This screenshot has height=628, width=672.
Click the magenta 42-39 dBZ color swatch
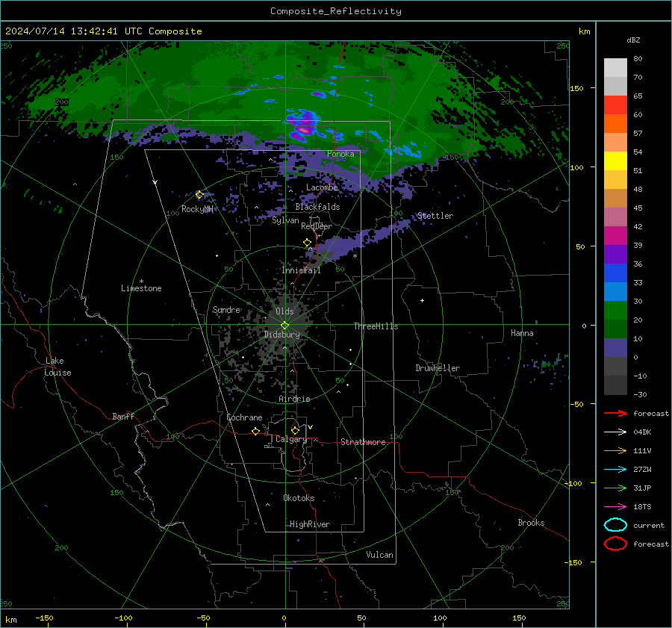click(x=615, y=235)
